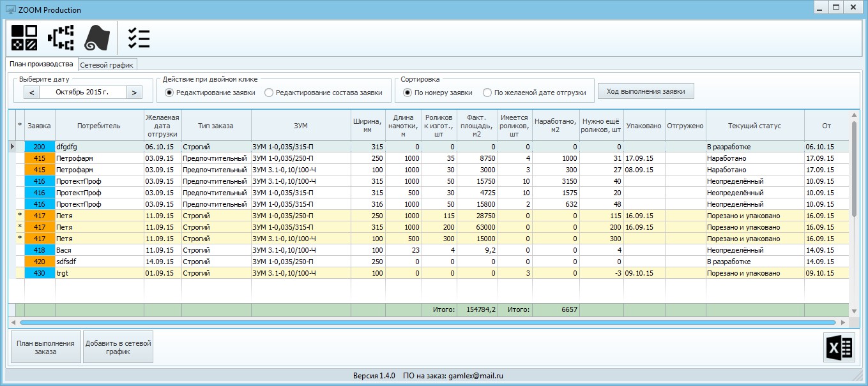Click the four-squares pattern toolbar icon
The height and width of the screenshot is (386, 868).
[24, 38]
